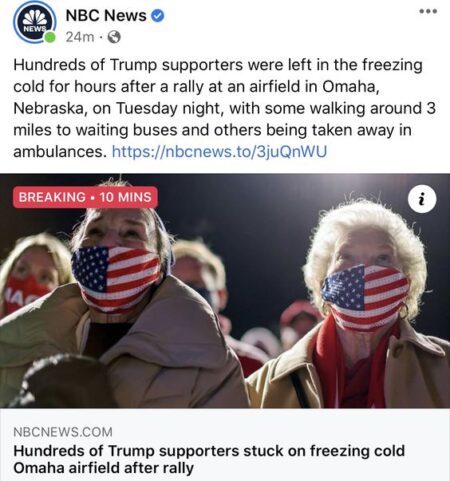Click the left woman's flag mask
The image size is (450, 481).
(115, 277)
